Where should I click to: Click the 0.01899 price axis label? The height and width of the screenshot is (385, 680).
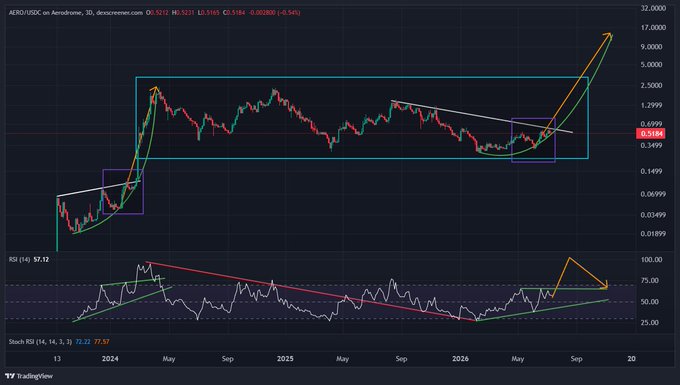pyautogui.click(x=653, y=234)
